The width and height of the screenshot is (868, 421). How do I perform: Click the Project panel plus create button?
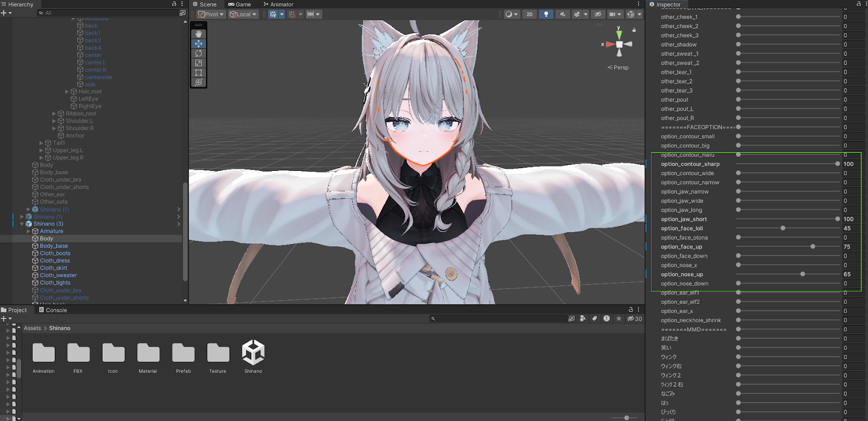[3, 318]
